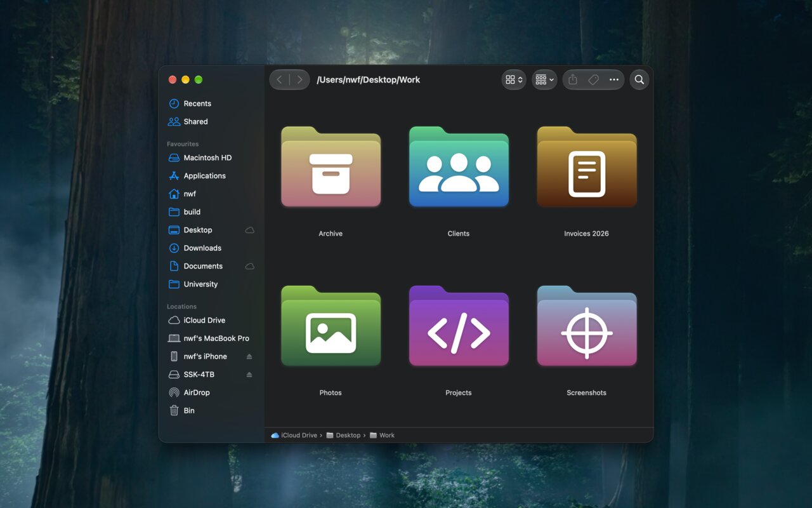
Task: Click the search magnifier icon
Action: point(639,80)
